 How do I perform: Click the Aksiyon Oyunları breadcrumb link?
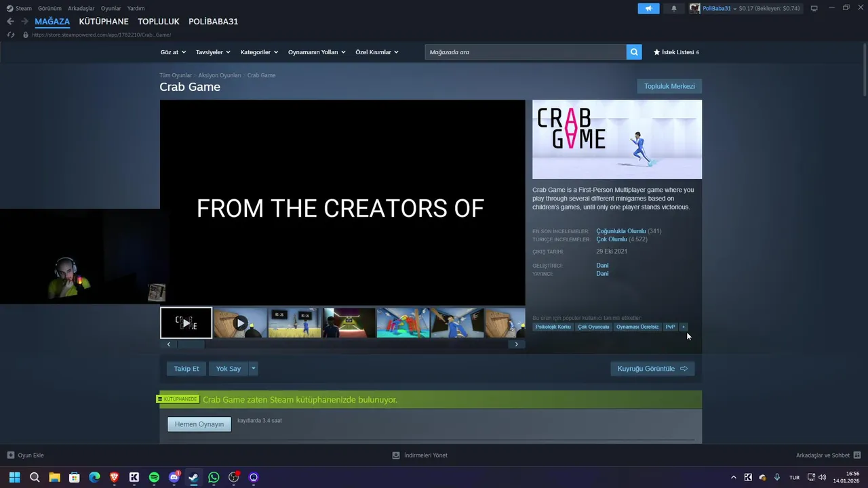point(220,75)
